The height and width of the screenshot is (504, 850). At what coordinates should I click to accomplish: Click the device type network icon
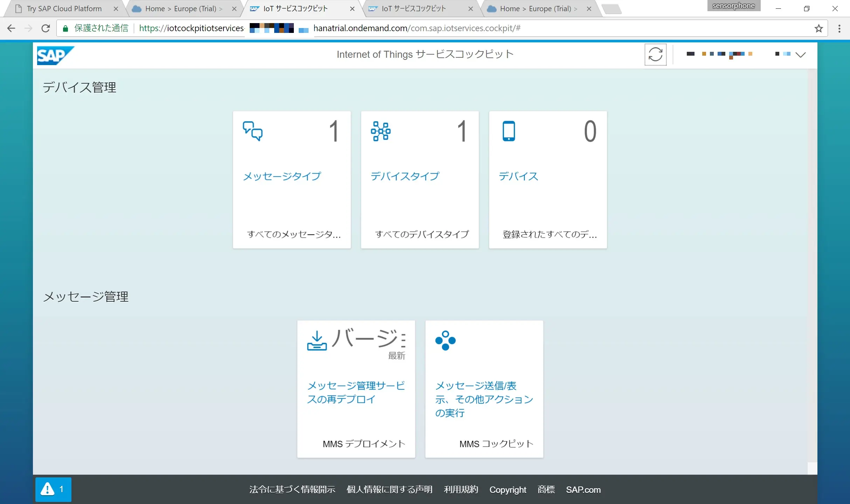pos(381,131)
